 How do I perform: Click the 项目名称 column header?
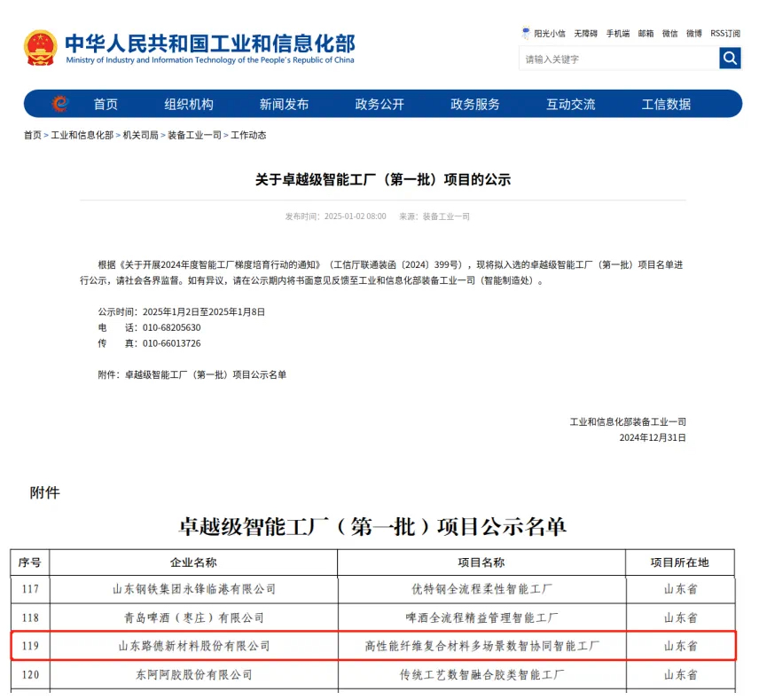[x=481, y=562]
